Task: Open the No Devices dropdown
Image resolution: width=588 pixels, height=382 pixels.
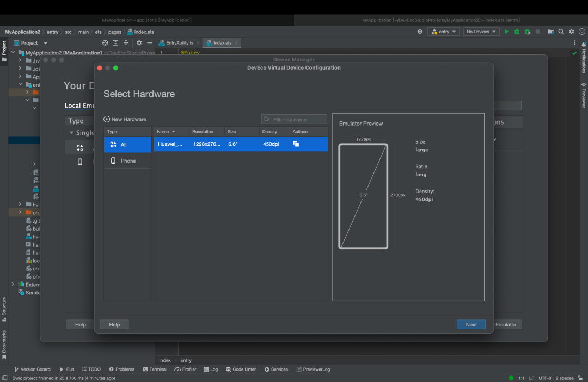Action: [481, 32]
